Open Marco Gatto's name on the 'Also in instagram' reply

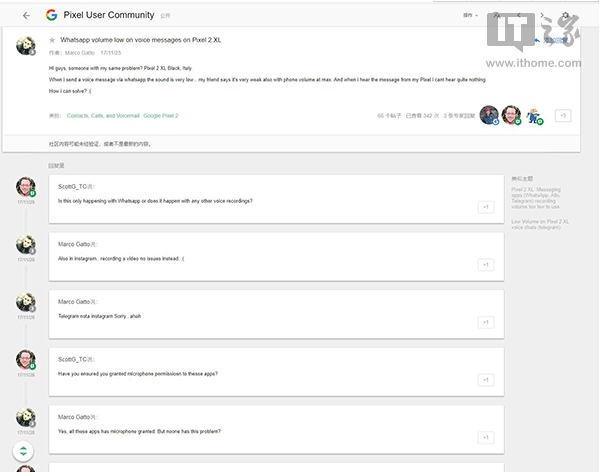pos(74,244)
